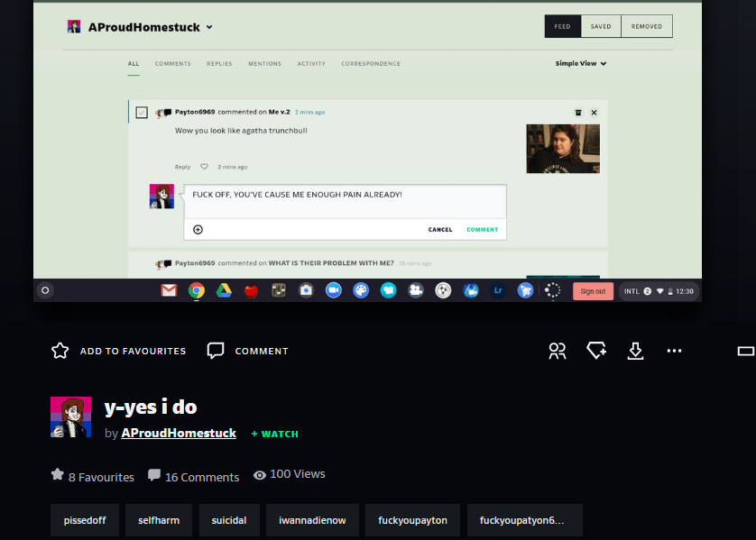Open the three-dots more options menu
Screen dimensions: 756x540
tap(674, 351)
